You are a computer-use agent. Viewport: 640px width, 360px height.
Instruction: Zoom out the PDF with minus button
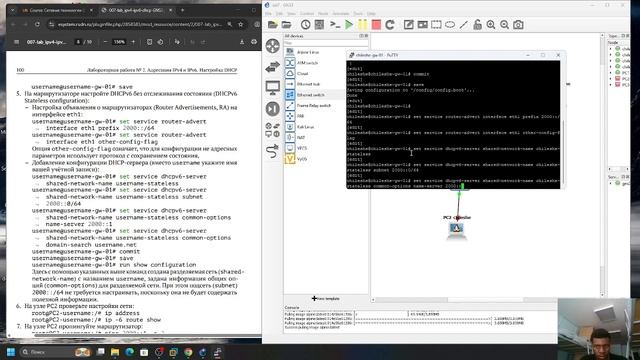tap(105, 42)
